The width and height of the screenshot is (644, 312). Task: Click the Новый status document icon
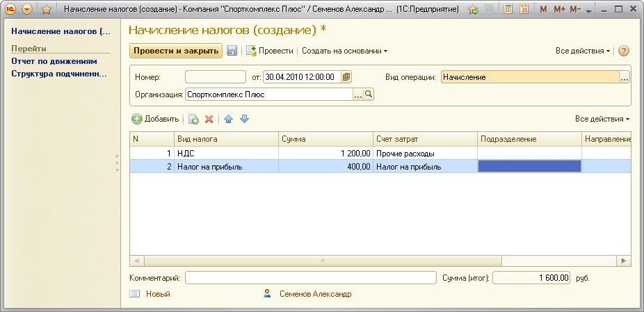135,294
